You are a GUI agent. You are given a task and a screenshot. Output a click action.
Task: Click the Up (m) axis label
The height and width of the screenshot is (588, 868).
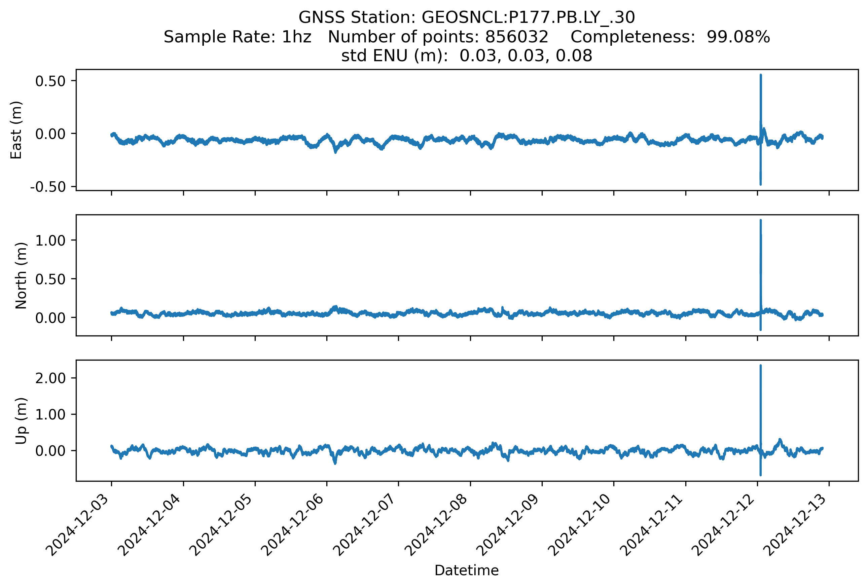coord(21,421)
